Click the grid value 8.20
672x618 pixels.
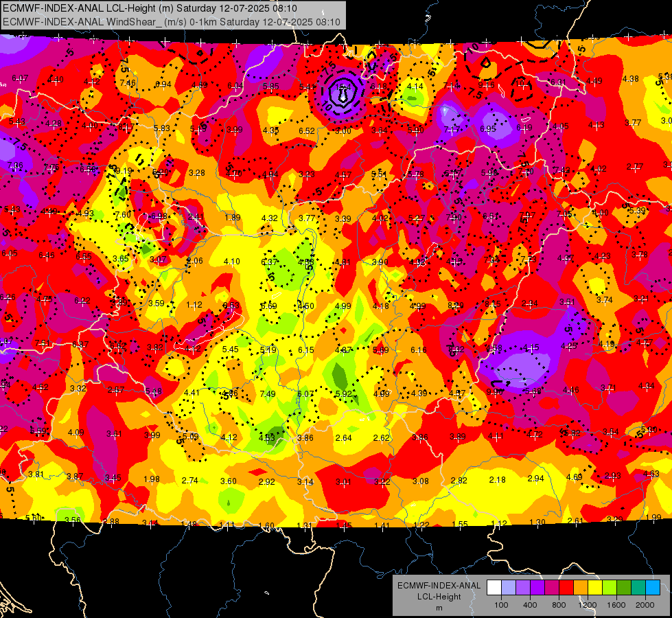456,306
